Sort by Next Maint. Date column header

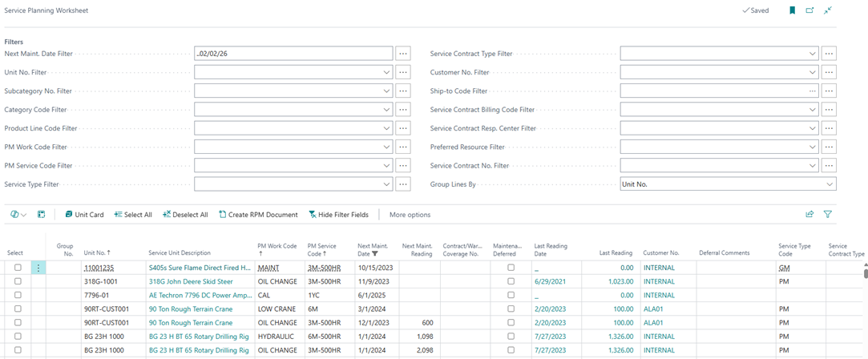373,249
